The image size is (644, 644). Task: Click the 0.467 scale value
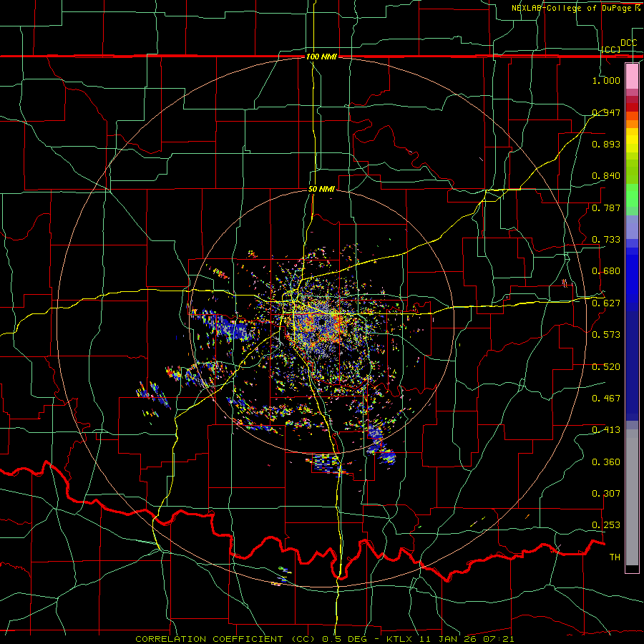[x=606, y=399]
